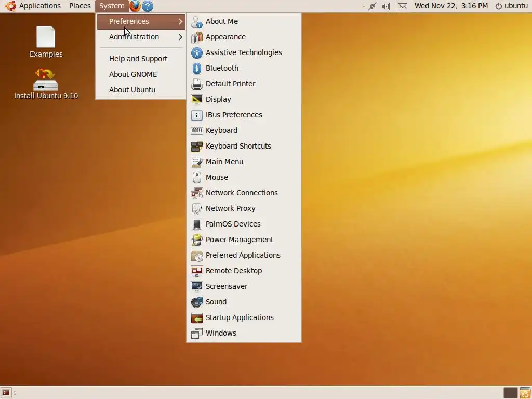Open the Places menu
Image resolution: width=532 pixels, height=399 pixels.
[x=79, y=6]
